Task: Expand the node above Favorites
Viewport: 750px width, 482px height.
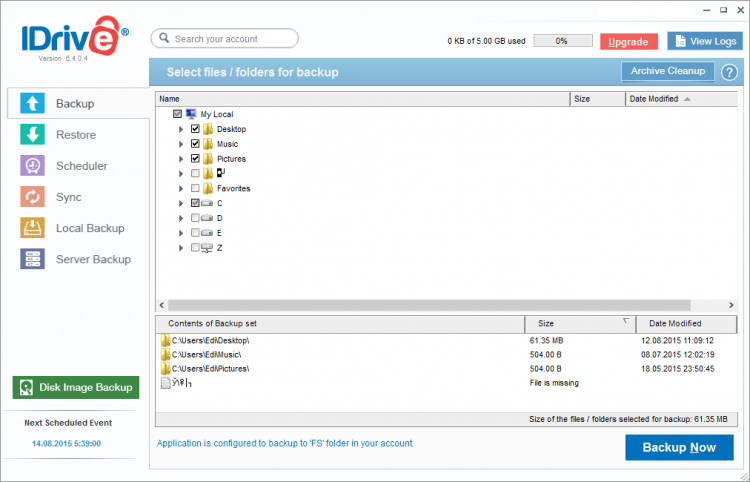Action: point(181,174)
